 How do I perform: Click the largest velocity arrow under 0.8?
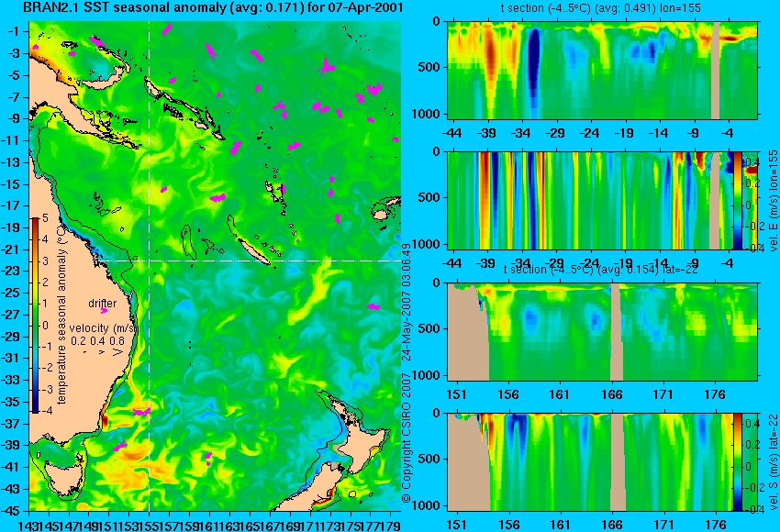118,351
